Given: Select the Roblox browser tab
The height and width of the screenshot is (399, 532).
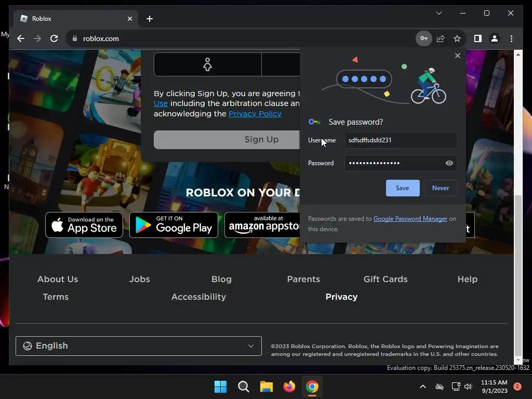Looking at the screenshot, I should point(76,19).
